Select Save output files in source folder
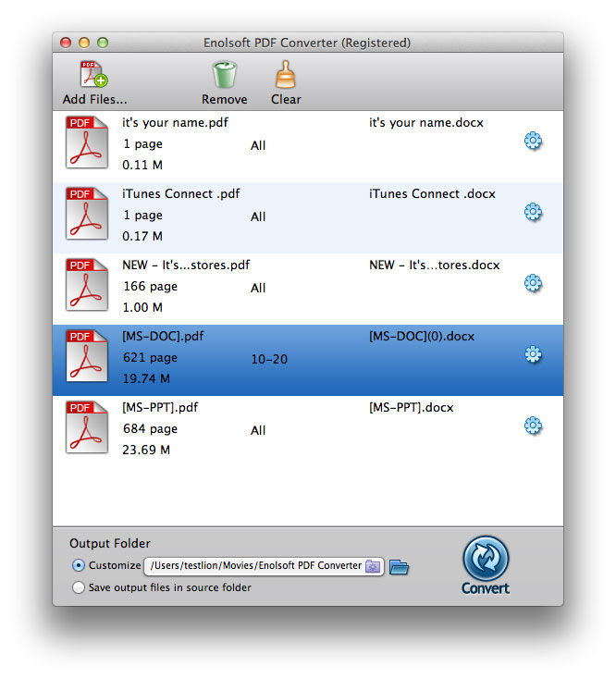This screenshot has height=679, width=616. pyautogui.click(x=79, y=587)
